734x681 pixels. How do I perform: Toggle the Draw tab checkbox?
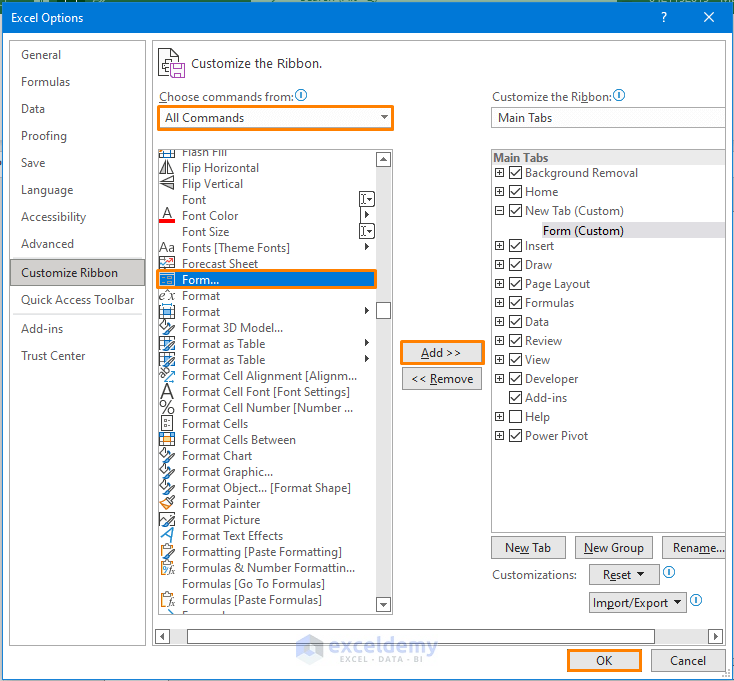coord(515,264)
